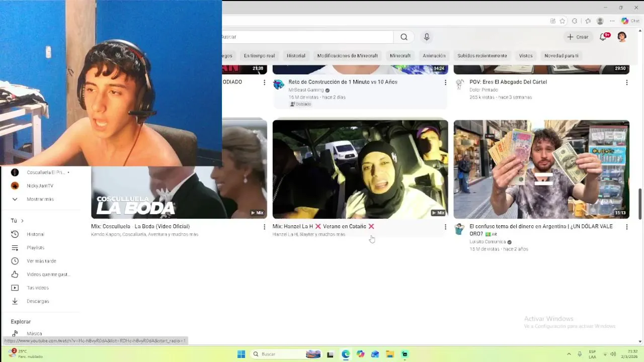
Task: Open options menu for Luisito Comunica video
Action: tap(626, 227)
